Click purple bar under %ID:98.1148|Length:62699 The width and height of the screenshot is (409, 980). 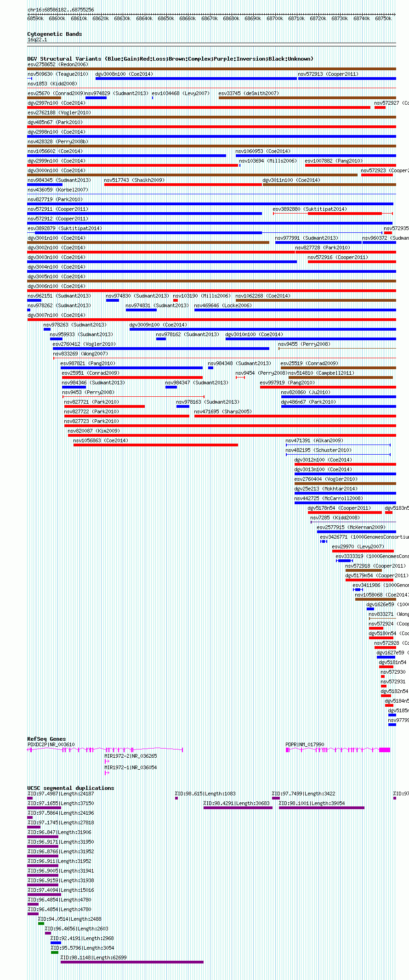[132, 962]
